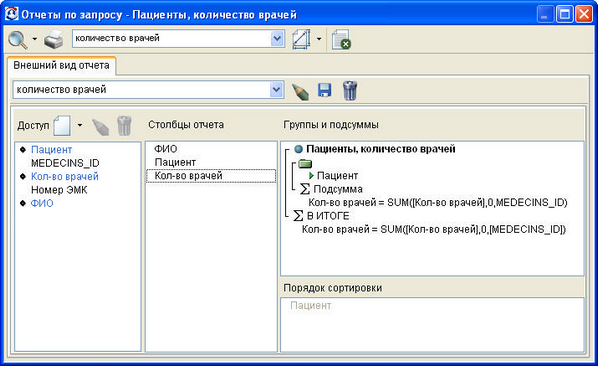Select the subtotal formula ending with ',0,MEDECINS_ID)'
Viewport: 598px width, 366px height.
pyautogui.click(x=438, y=202)
